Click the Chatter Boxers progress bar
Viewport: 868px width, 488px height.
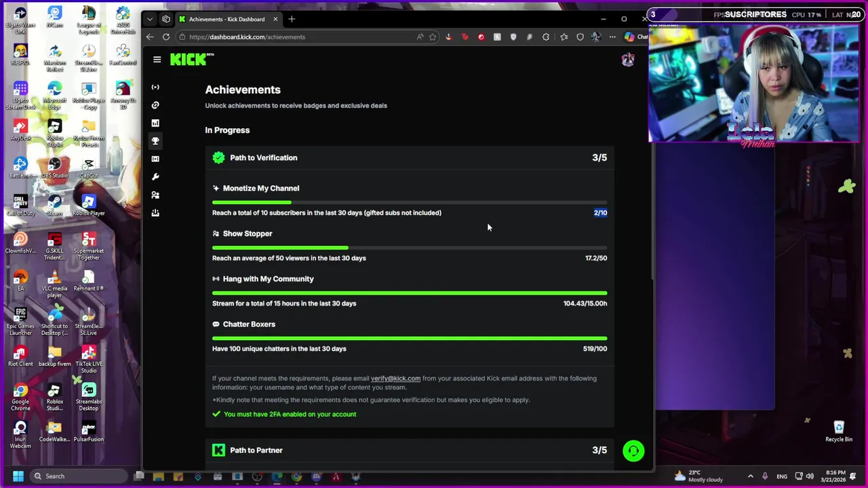pos(410,338)
